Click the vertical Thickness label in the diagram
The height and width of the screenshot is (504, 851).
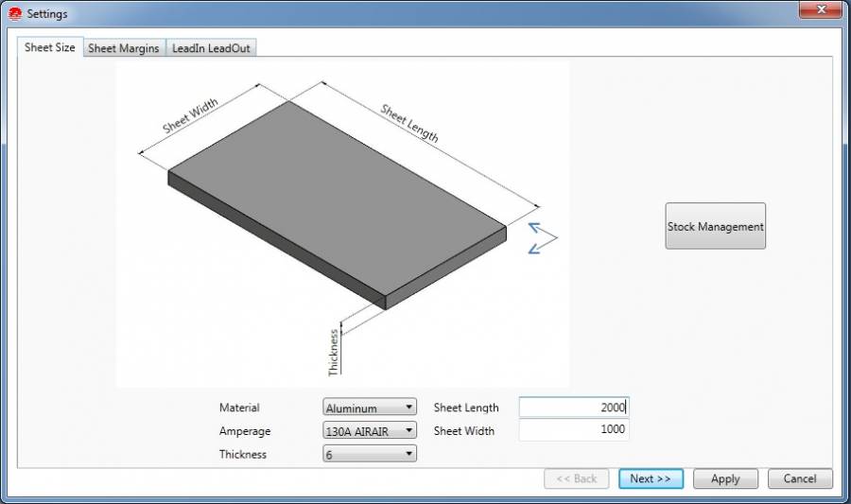tap(334, 353)
